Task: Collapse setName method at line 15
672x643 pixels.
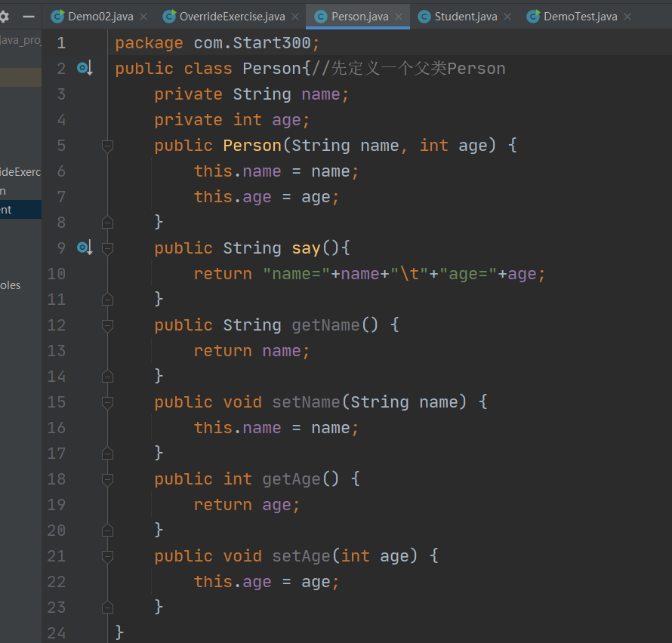Action: coord(107,403)
